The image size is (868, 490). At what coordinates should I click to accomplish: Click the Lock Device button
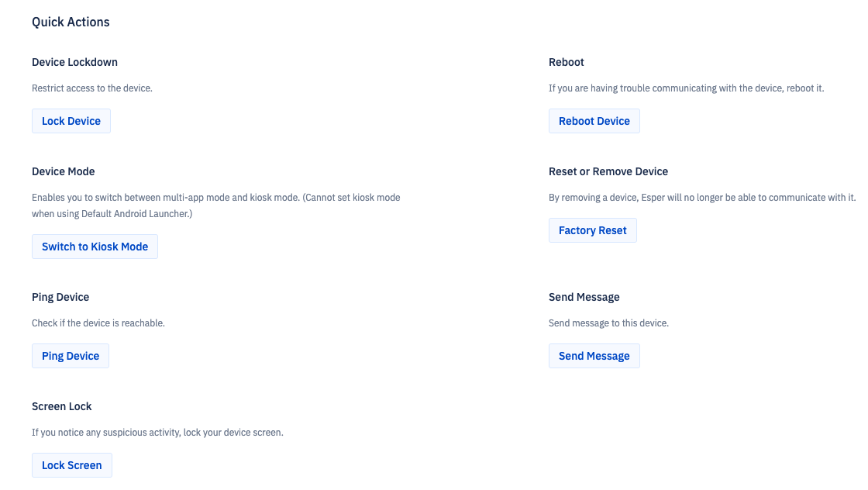(x=71, y=121)
